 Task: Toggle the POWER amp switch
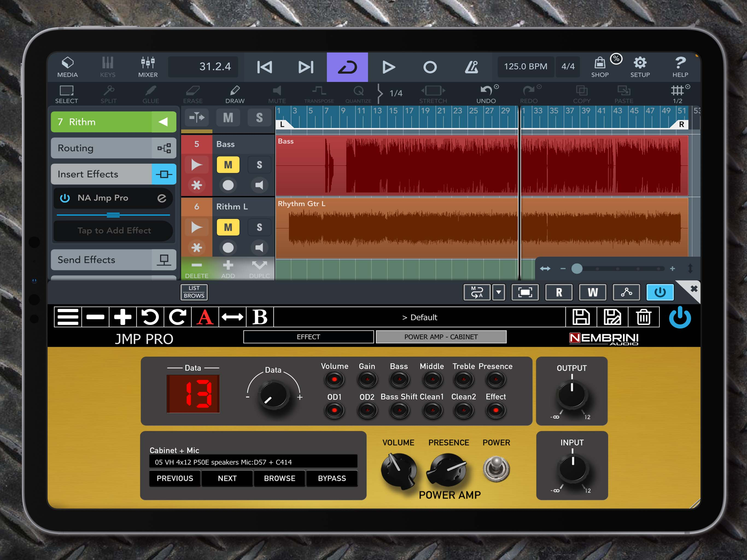[496, 469]
